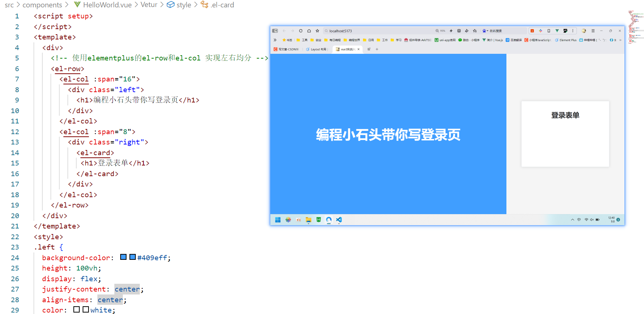Open the 小程序JavaScript bookmark
This screenshot has height=314, width=644.
[538, 40]
